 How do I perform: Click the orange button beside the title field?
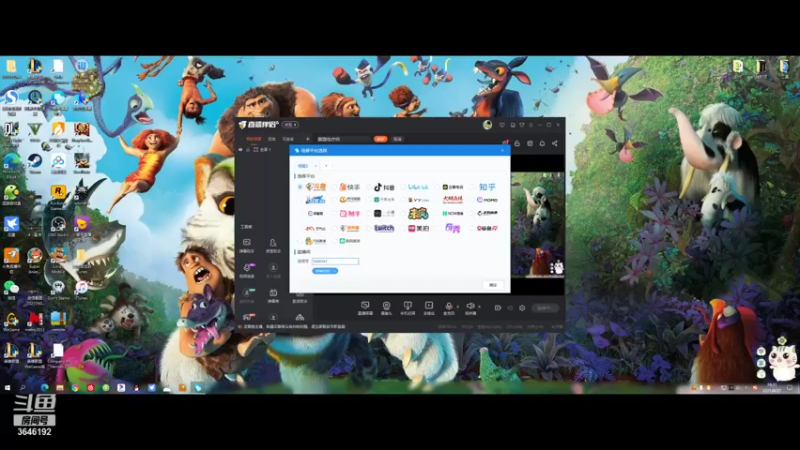(380, 139)
